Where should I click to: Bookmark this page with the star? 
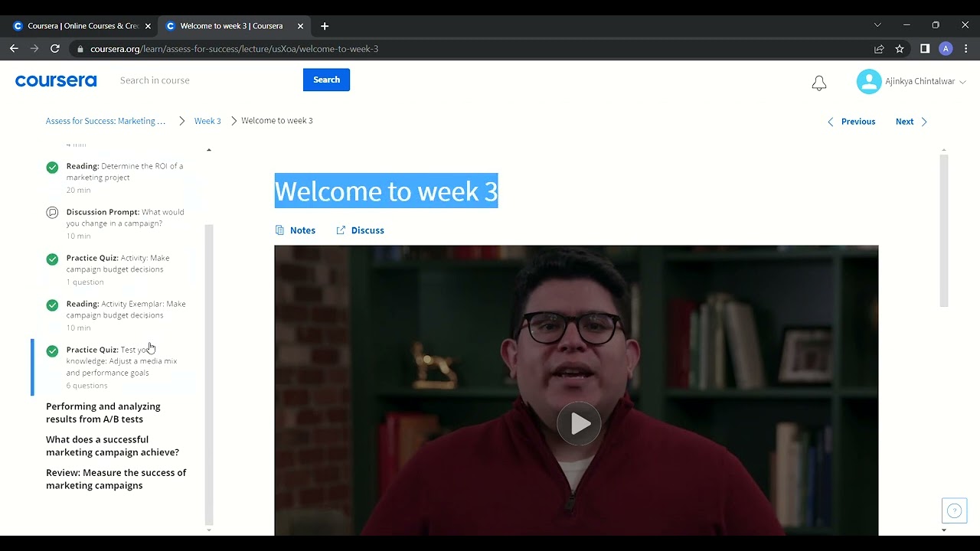pyautogui.click(x=900, y=49)
